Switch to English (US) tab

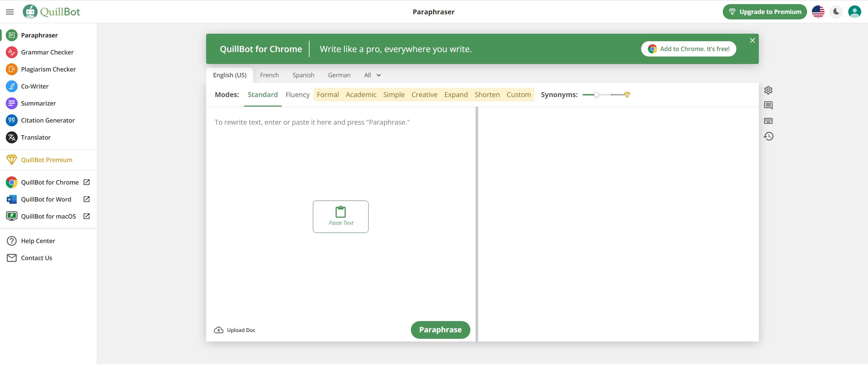click(230, 75)
